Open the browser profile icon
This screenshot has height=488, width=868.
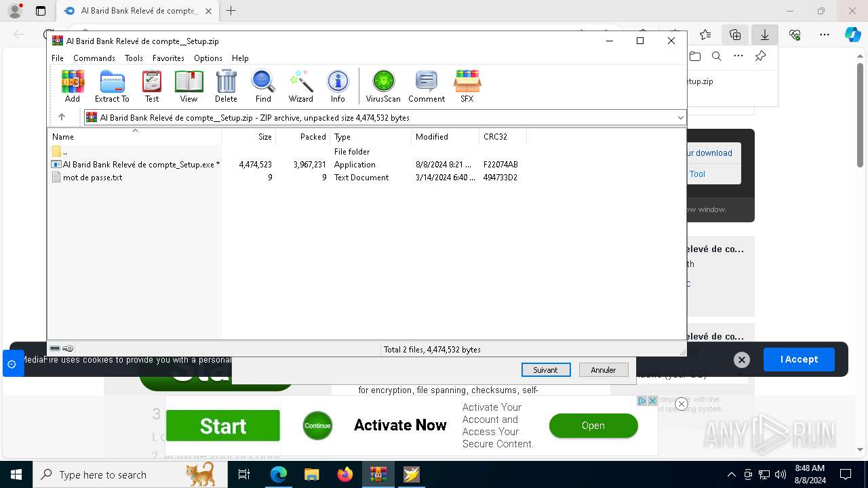click(15, 11)
